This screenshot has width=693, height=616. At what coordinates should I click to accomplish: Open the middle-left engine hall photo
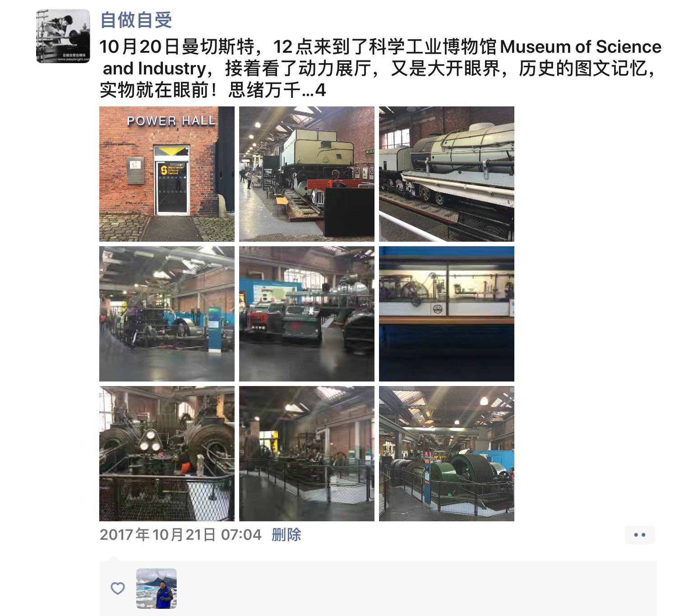pos(167,314)
